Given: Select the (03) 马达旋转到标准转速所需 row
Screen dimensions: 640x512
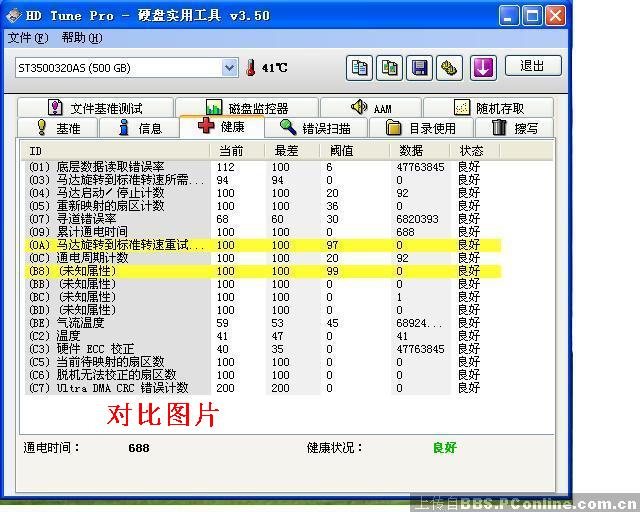Looking at the screenshot, I should [x=262, y=180].
